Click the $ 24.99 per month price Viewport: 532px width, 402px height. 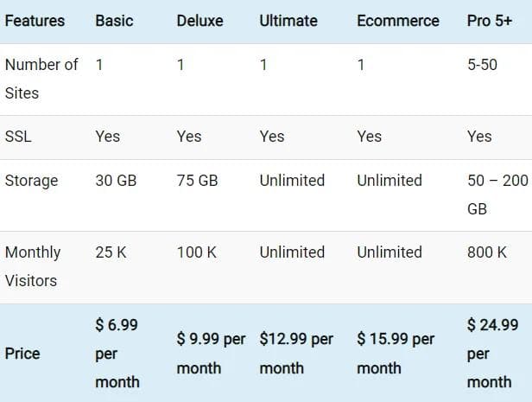click(x=490, y=353)
